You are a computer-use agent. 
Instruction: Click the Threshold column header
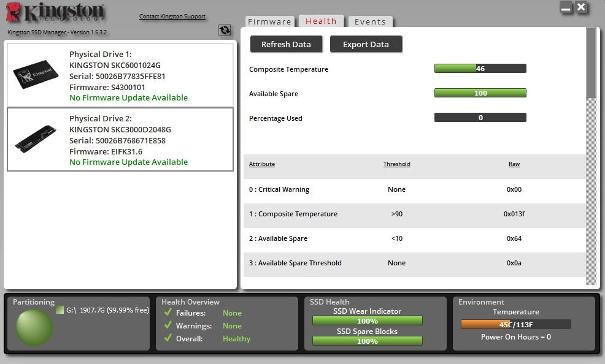tap(396, 164)
